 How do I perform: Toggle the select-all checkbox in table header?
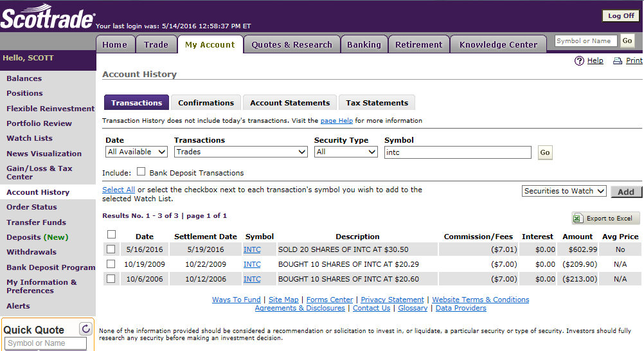tap(111, 235)
